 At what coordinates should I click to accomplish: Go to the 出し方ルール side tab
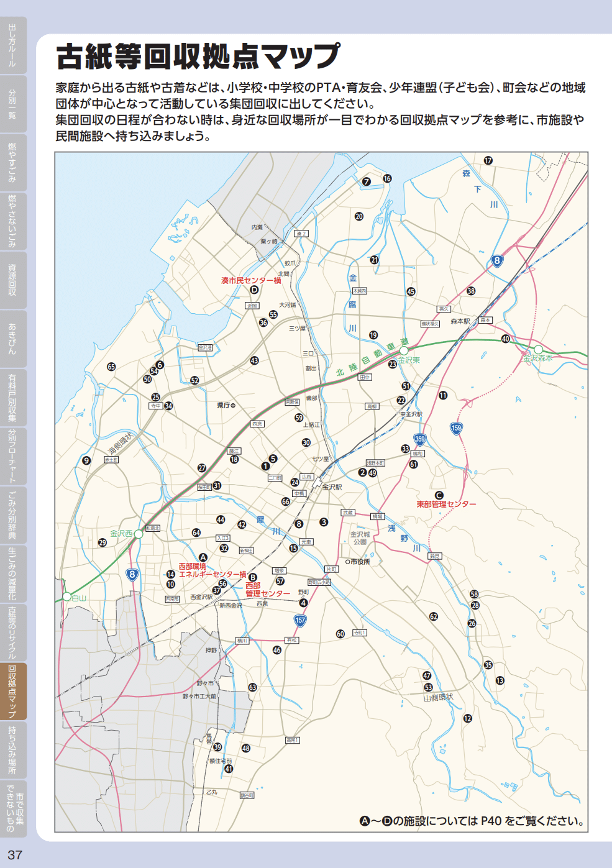coord(13,45)
